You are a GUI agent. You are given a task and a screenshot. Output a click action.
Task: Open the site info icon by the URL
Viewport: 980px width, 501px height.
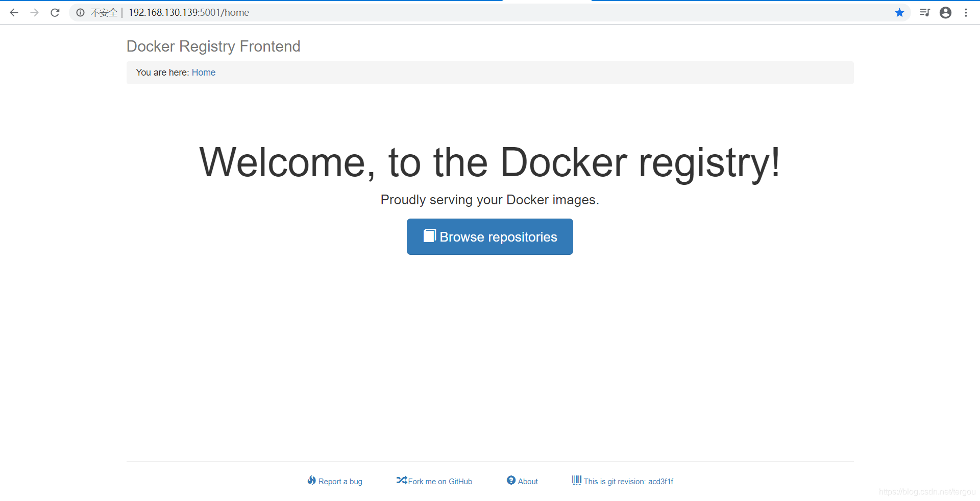coord(80,12)
